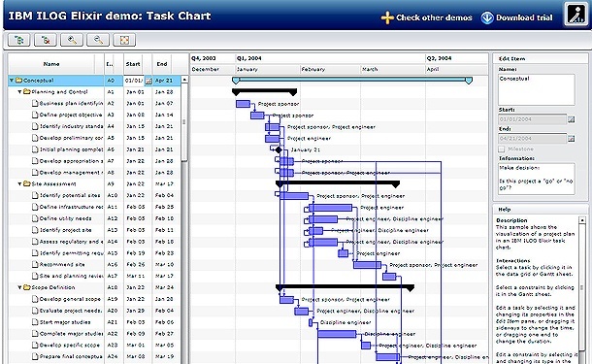Screen dimensions: 592x364
Task: Collapse the Planning and Control node
Action: pos(19,92)
